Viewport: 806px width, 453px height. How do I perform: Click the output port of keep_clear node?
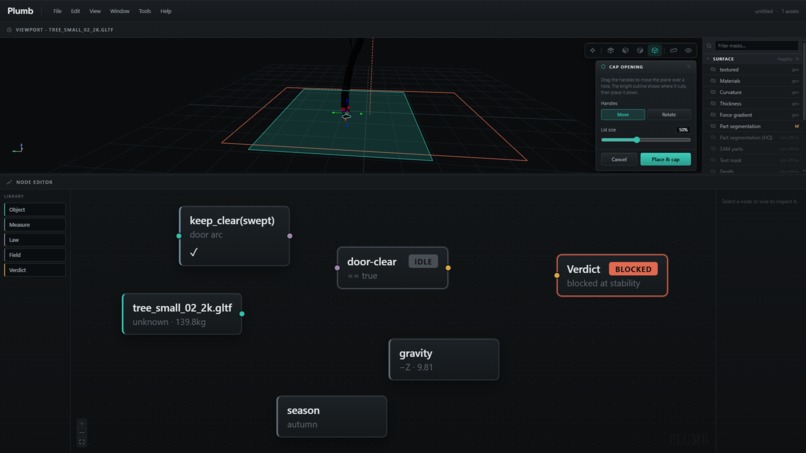(x=290, y=236)
